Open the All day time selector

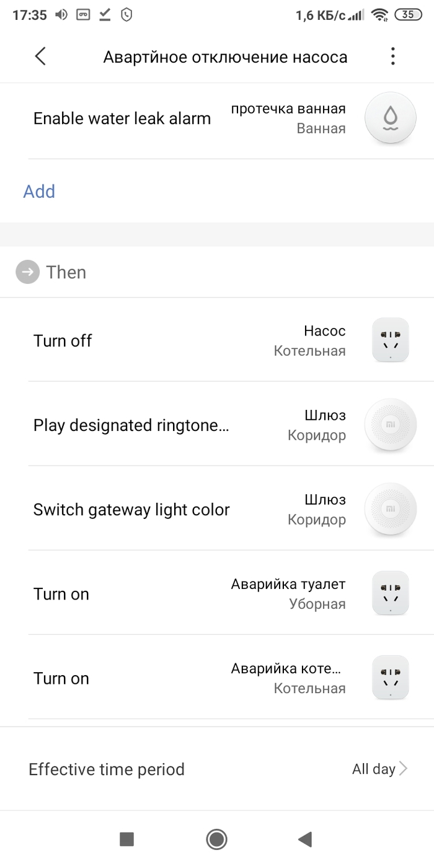[x=379, y=769]
